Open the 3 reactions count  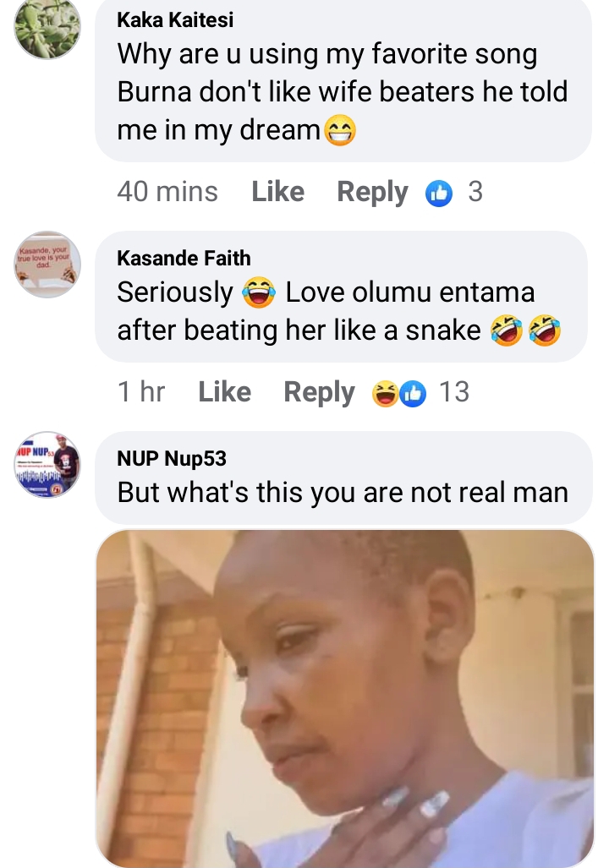coord(475,192)
